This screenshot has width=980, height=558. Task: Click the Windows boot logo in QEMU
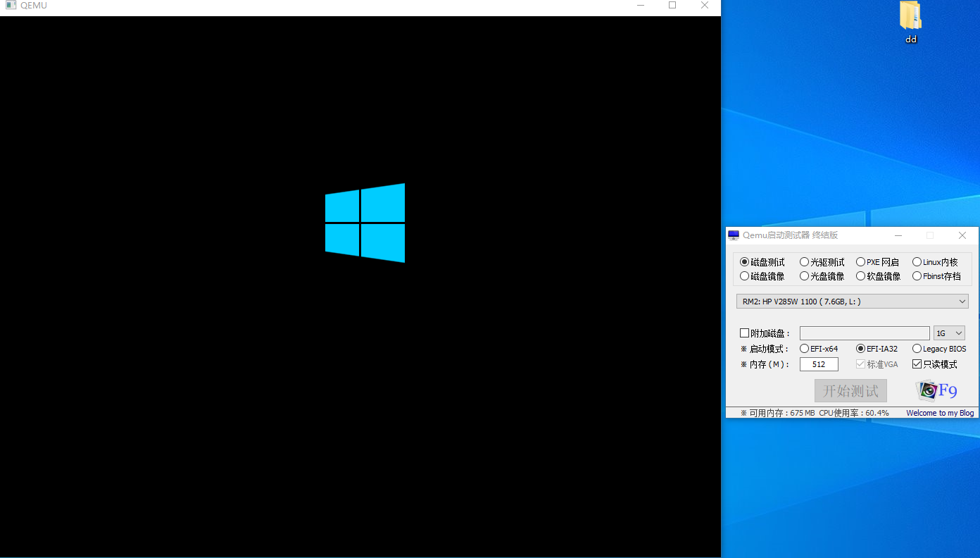(x=365, y=223)
